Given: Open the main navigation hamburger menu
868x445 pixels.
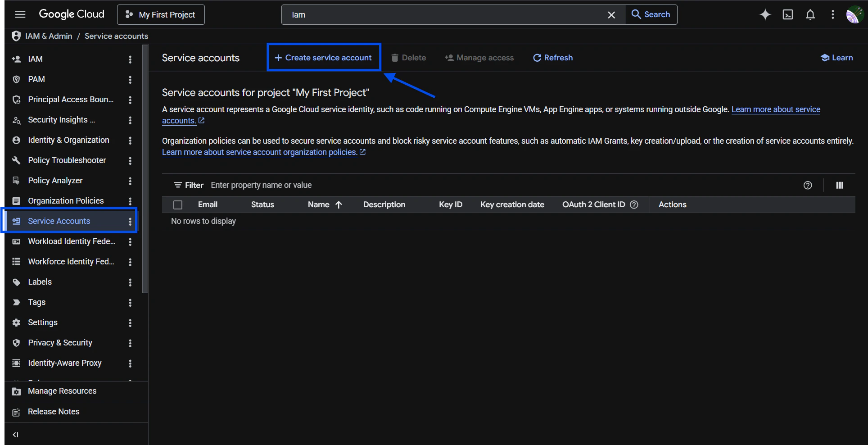Looking at the screenshot, I should (x=20, y=14).
